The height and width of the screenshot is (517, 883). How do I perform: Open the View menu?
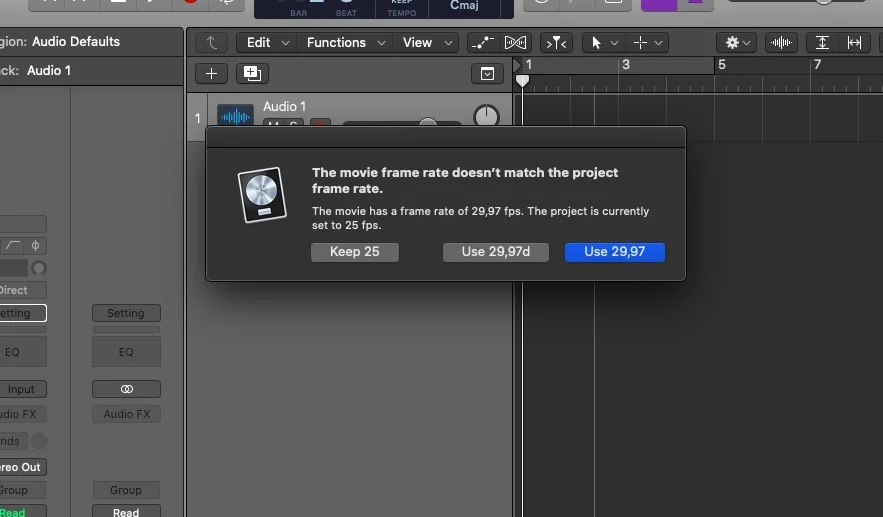[x=427, y=43]
